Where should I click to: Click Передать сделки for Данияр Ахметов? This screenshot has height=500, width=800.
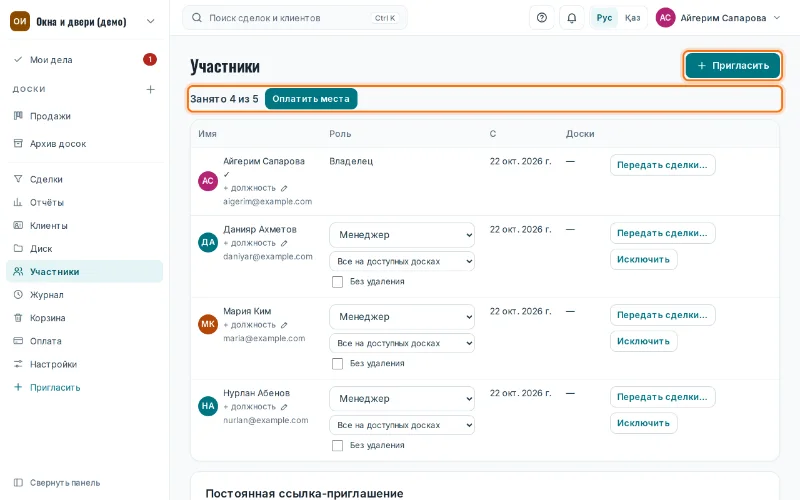coord(662,233)
